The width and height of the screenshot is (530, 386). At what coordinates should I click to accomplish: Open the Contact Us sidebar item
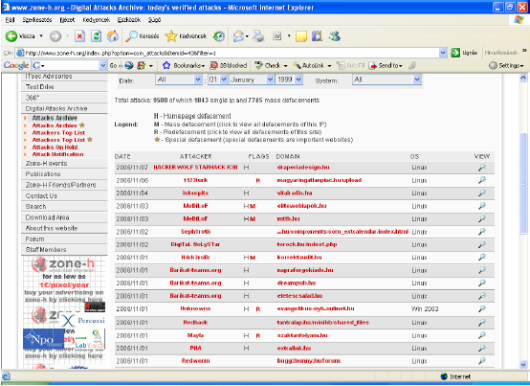(64, 196)
